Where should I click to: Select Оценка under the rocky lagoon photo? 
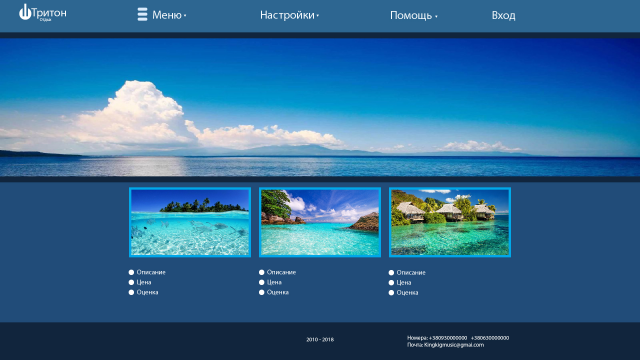273,292
